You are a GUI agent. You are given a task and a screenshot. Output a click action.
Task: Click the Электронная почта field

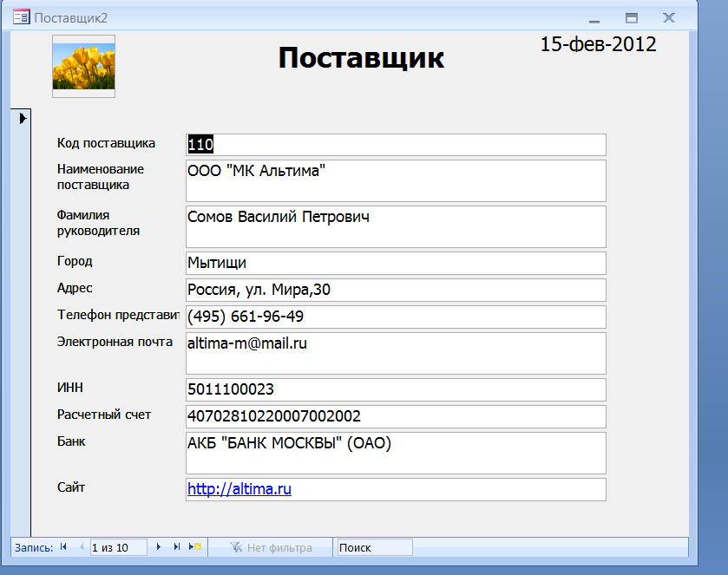(396, 353)
